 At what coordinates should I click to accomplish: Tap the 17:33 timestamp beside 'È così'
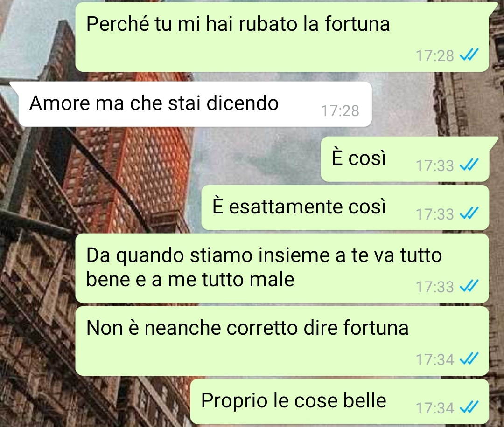pyautogui.click(x=434, y=165)
